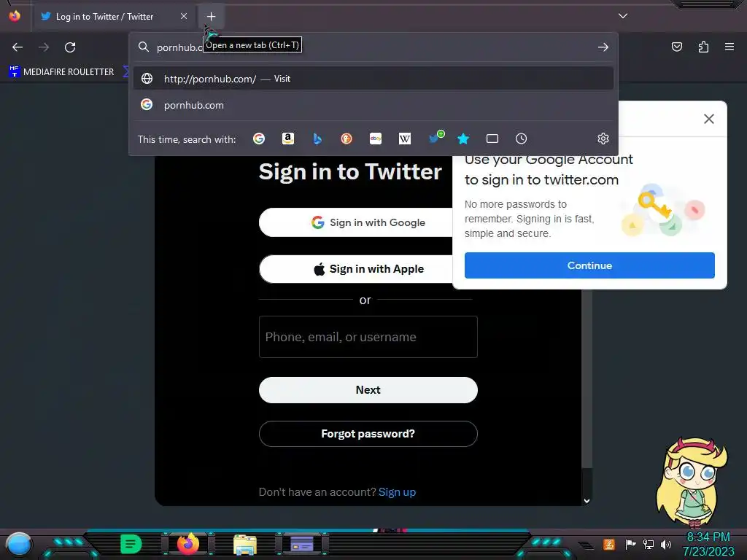Add the Twitter search engine icon
The height and width of the screenshot is (560, 747).
[436, 138]
